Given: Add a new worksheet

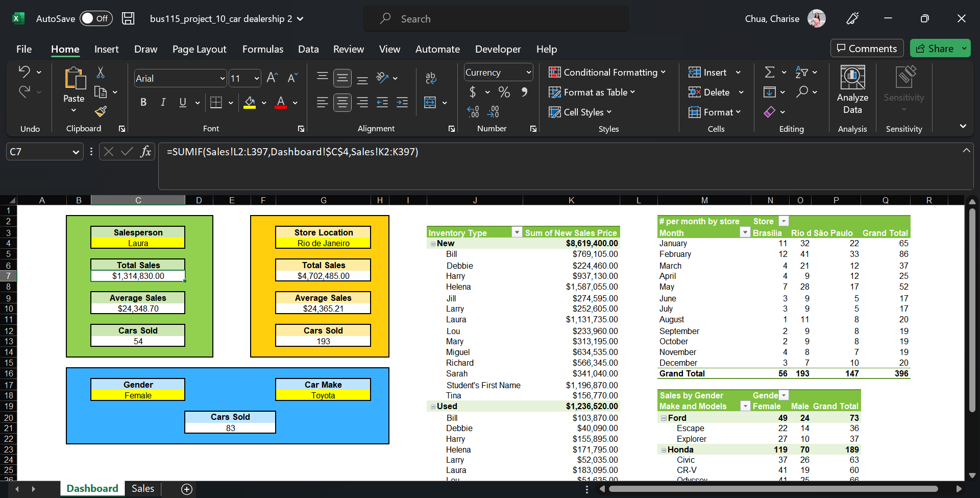Looking at the screenshot, I should pyautogui.click(x=186, y=489).
